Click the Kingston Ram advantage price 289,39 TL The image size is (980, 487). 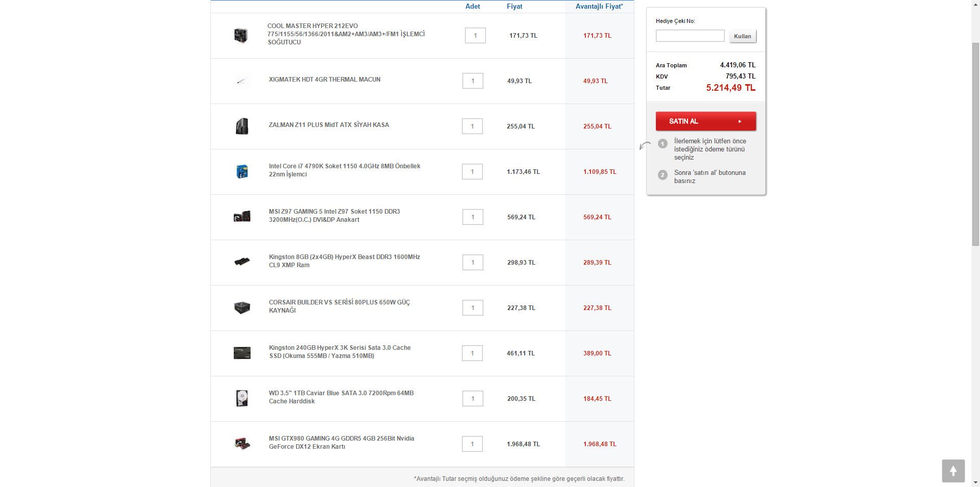tap(597, 263)
